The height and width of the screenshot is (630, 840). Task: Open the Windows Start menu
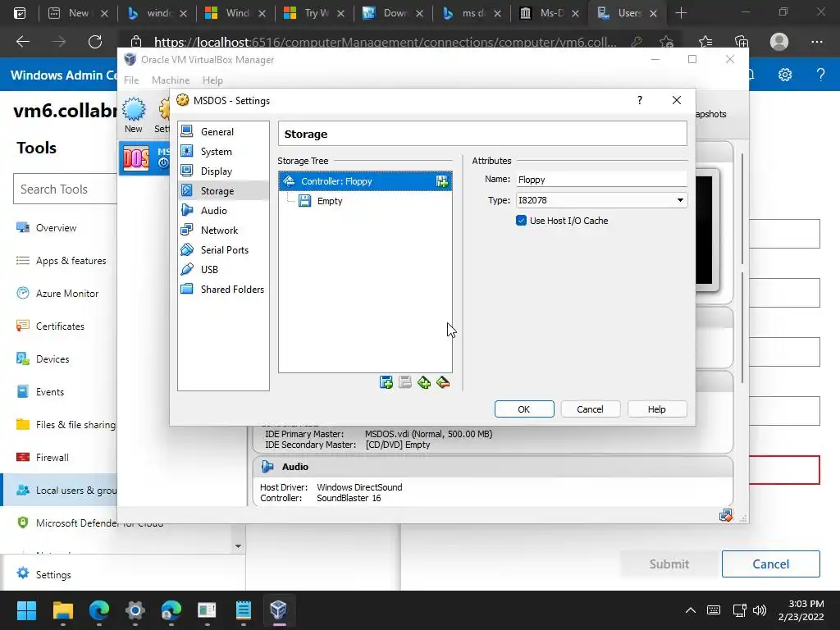pyautogui.click(x=26, y=610)
